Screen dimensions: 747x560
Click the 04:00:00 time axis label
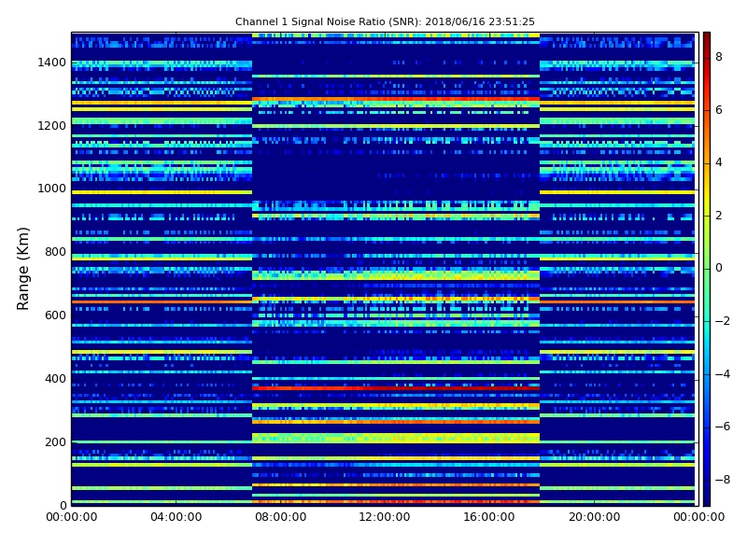(176, 517)
